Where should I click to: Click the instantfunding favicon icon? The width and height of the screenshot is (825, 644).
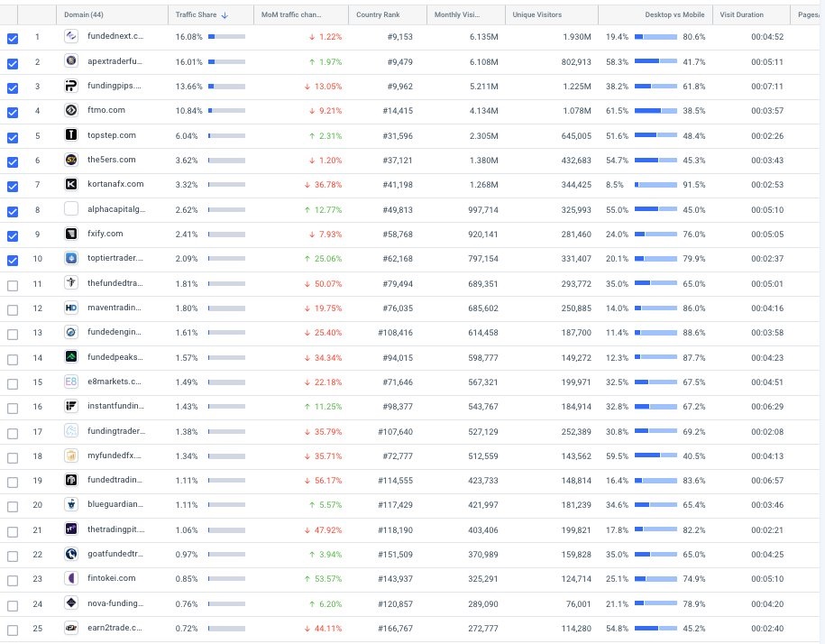point(71,406)
